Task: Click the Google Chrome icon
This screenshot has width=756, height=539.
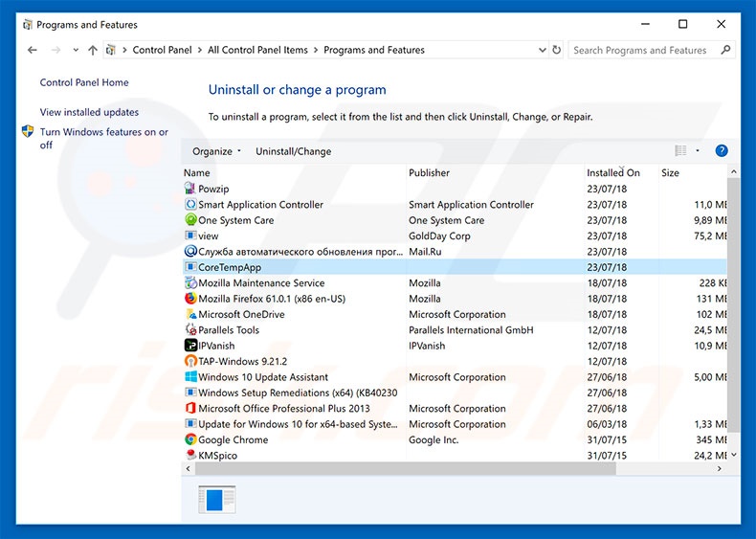Action: 190,439
